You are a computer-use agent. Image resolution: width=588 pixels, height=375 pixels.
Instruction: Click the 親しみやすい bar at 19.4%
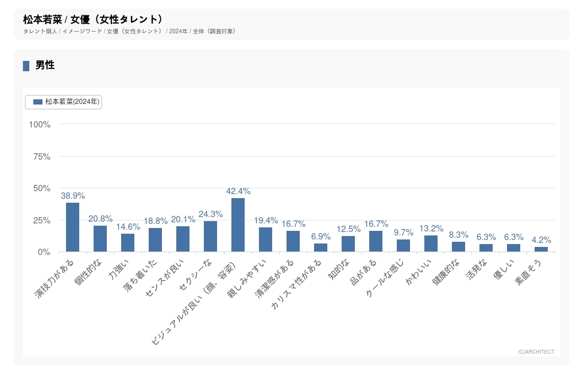266,239
